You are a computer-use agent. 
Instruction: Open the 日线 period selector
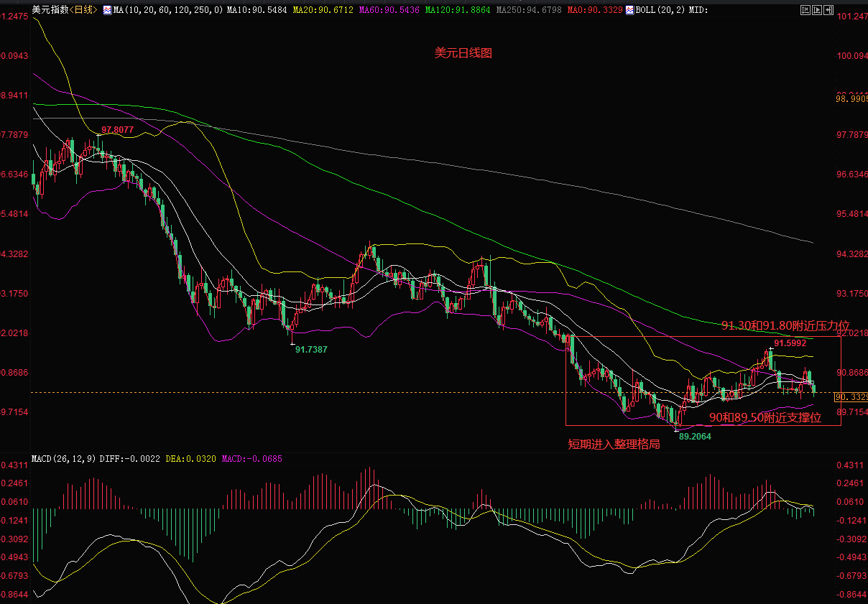(84, 10)
